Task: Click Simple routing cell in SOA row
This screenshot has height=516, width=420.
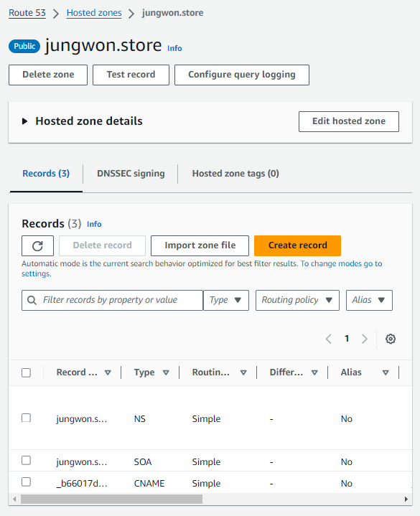Action: click(x=206, y=462)
